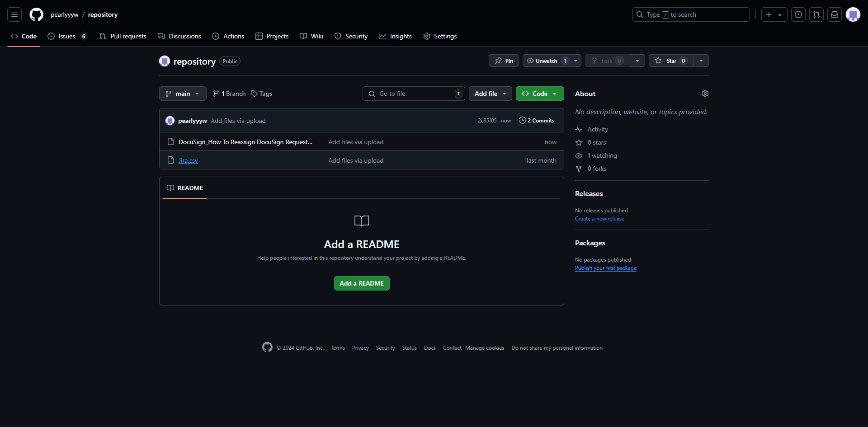The image size is (868, 427).
Task: Open the hamburger navigation menu
Action: click(x=14, y=14)
